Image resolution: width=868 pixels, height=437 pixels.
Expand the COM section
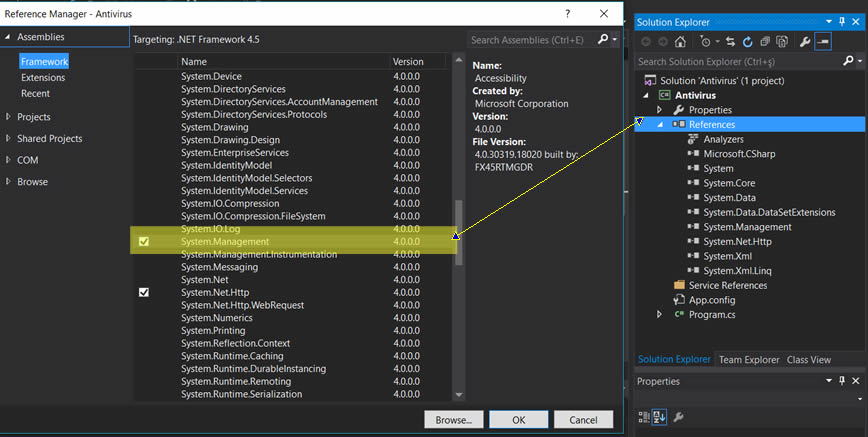(x=8, y=160)
